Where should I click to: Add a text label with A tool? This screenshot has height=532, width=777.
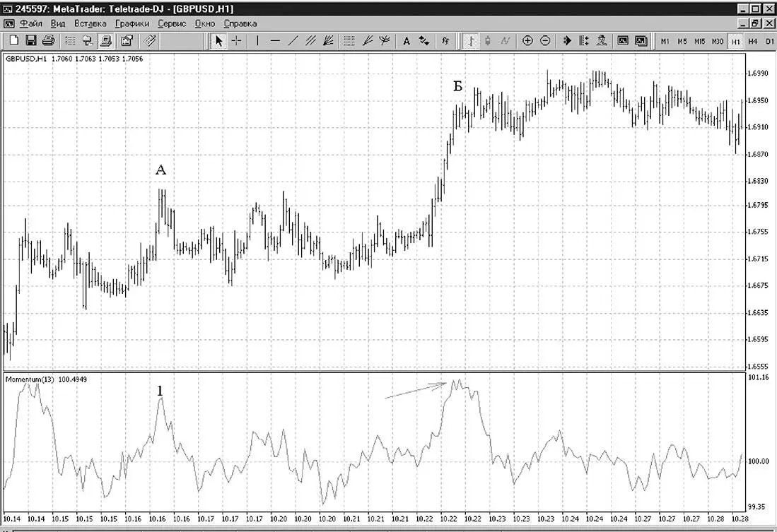tap(407, 40)
